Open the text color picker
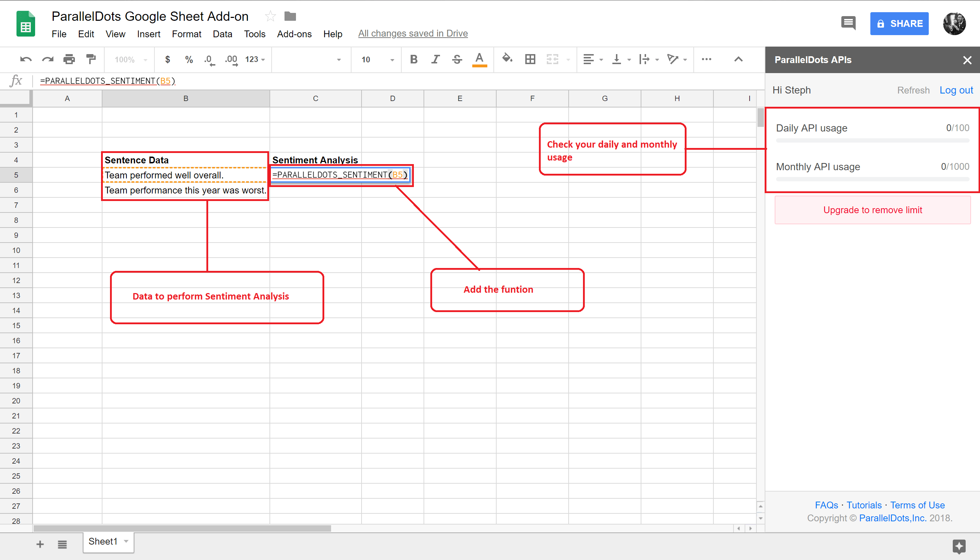 [x=479, y=59]
